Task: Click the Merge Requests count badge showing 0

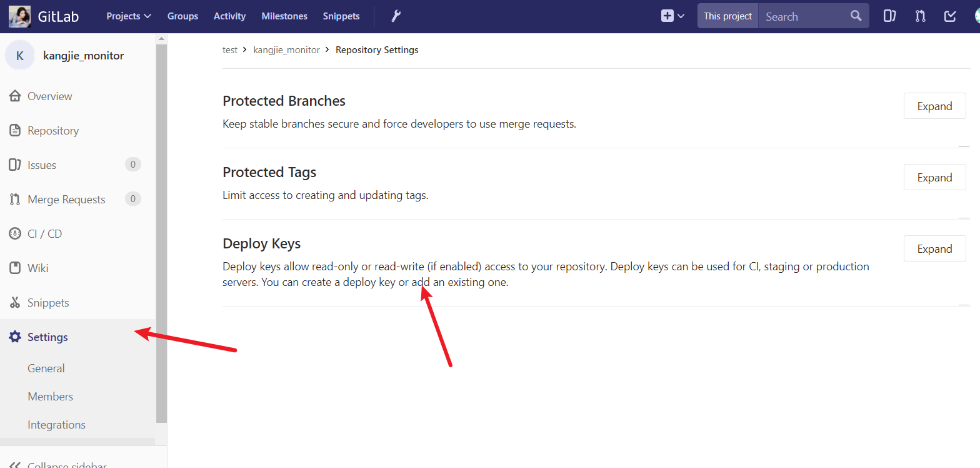Action: (132, 199)
